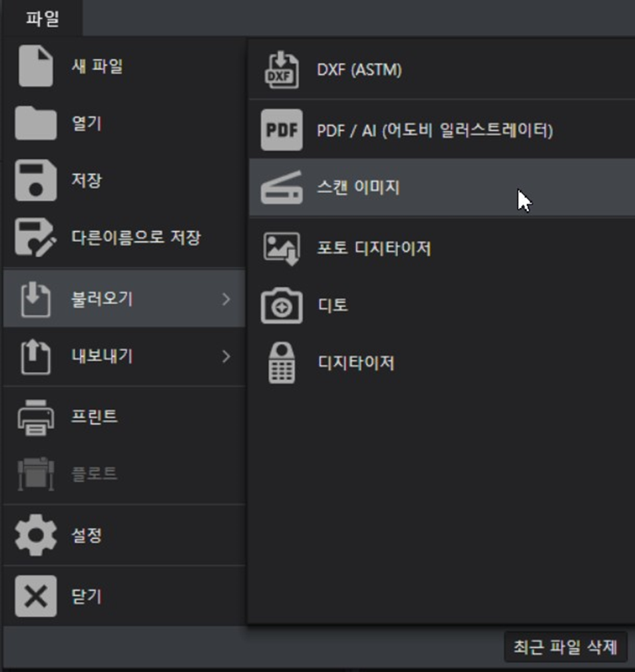The height and width of the screenshot is (672, 635).
Task: Click the PDF / AI import icon
Action: click(282, 130)
